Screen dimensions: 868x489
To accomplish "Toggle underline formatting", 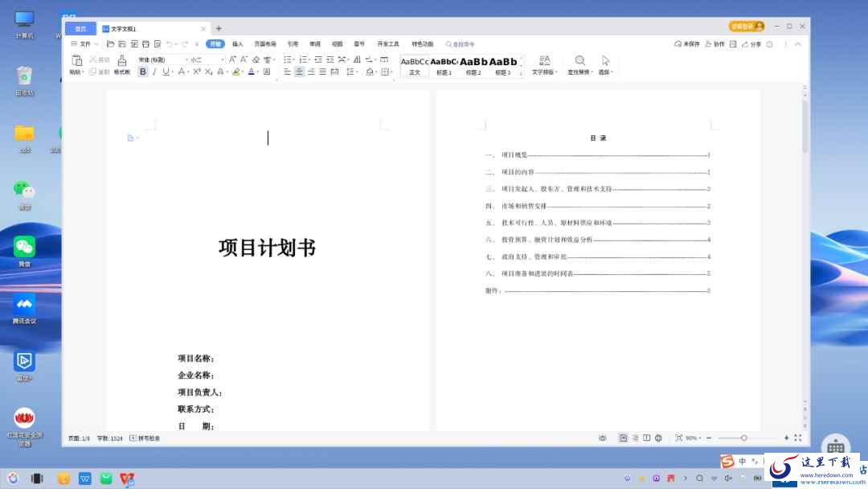I will (x=166, y=72).
